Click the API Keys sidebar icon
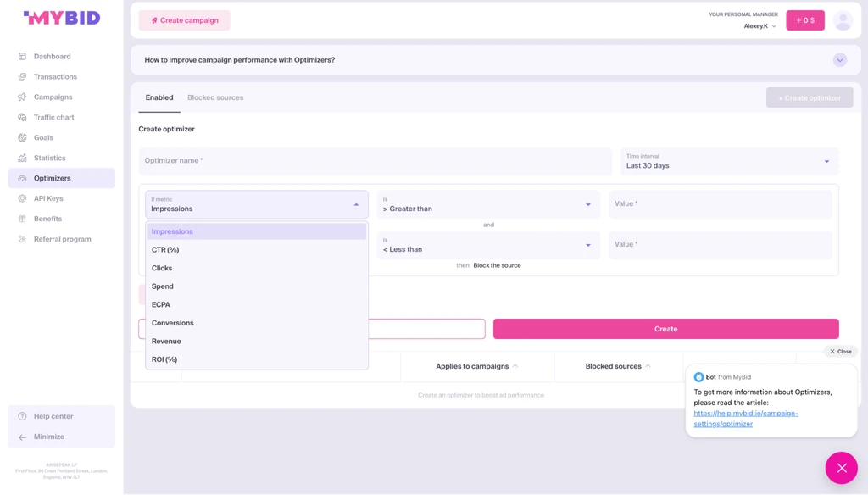This screenshot has height=495, width=868. point(22,199)
